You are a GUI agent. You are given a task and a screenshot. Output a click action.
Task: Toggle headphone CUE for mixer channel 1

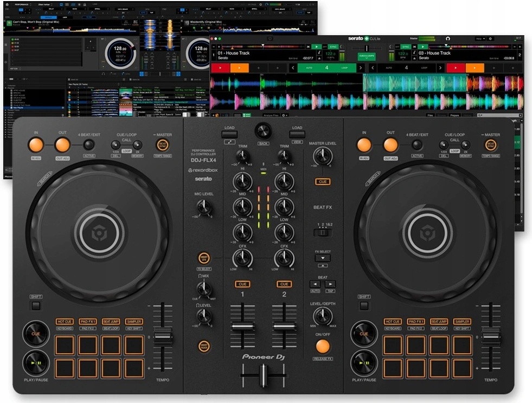click(x=242, y=284)
